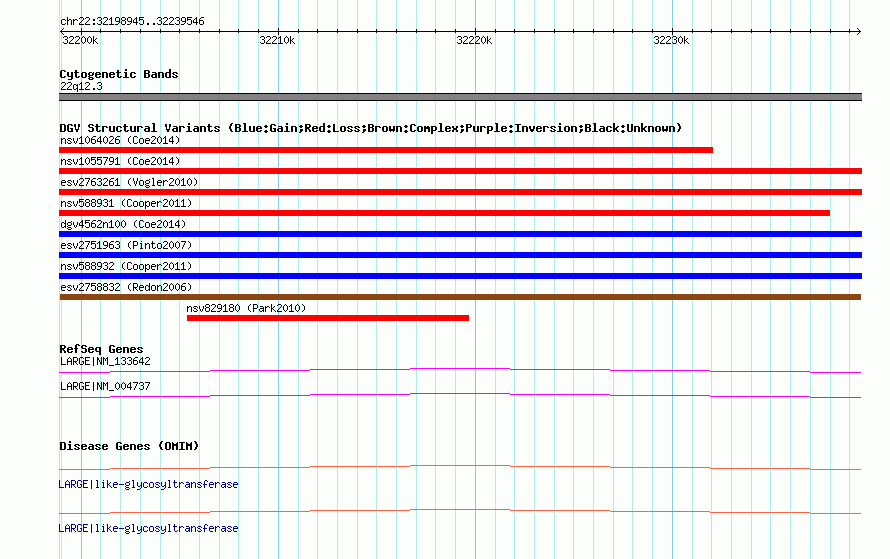890x559 pixels.
Task: Select the LARGE|NM_004737 magenta gene line
Action: [460, 394]
